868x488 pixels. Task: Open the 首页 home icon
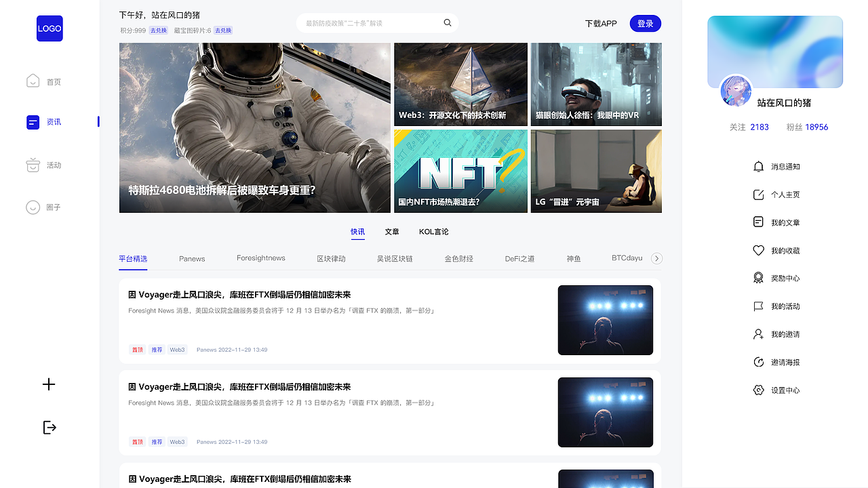click(x=33, y=81)
